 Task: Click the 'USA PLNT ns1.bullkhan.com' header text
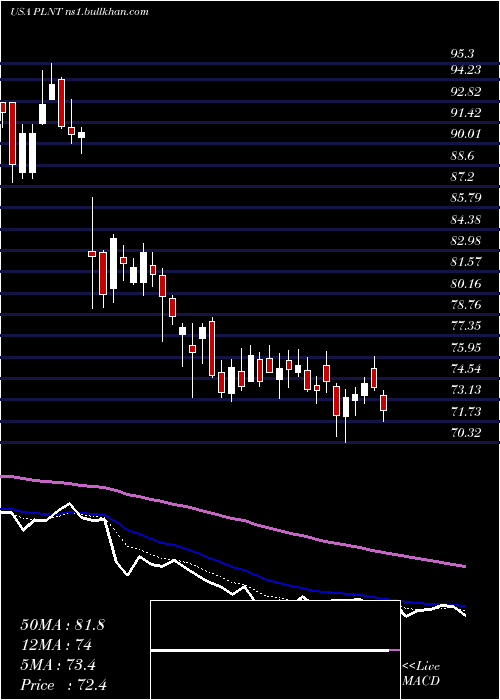tap(79, 12)
